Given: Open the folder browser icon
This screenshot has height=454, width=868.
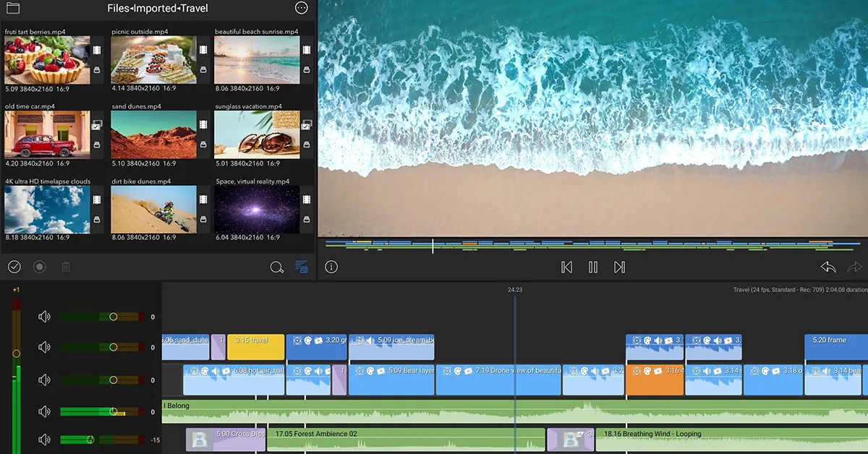Looking at the screenshot, I should point(12,9).
